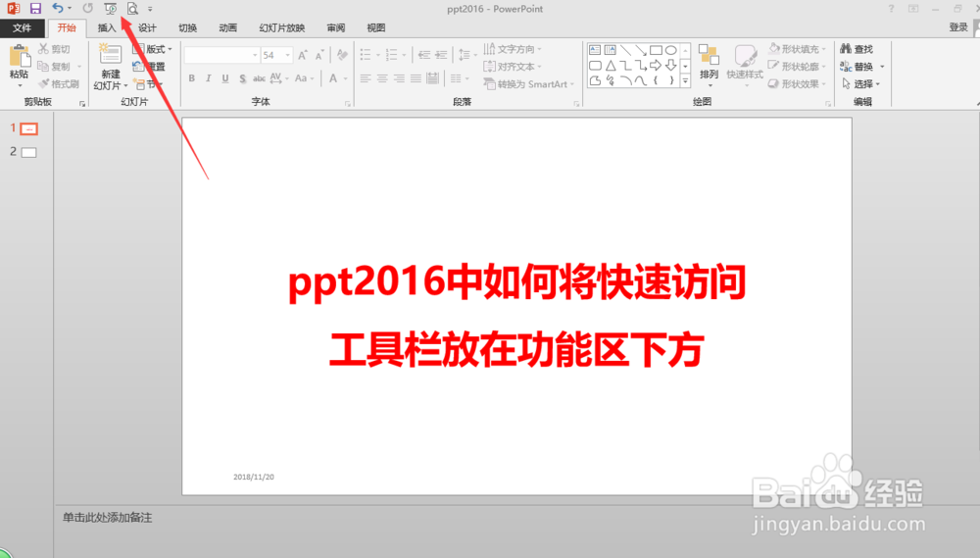Switch to the 幻灯片放映 tab
The width and height of the screenshot is (980, 558).
(282, 27)
